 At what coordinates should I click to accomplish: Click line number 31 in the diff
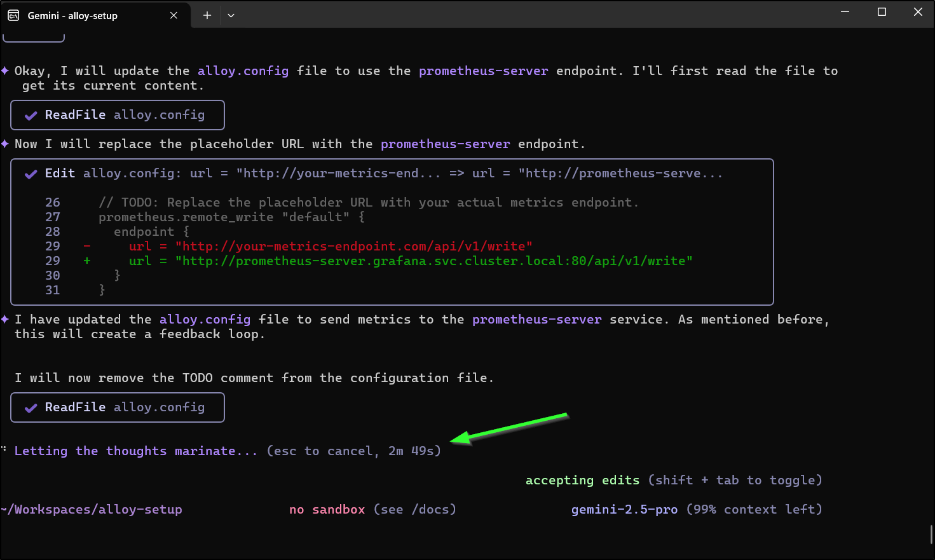click(53, 290)
